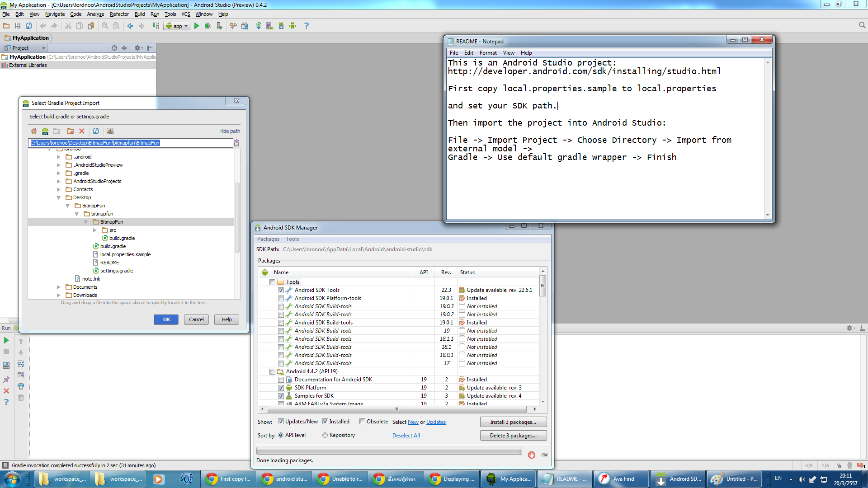The width and height of the screenshot is (868, 488).
Task: Open project view settings gear dropdown
Action: pos(138,48)
